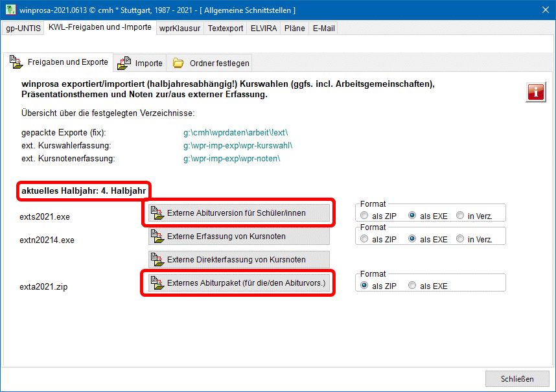Open the ELVIRA tab
The width and height of the screenshot is (556, 392).
coord(262,29)
